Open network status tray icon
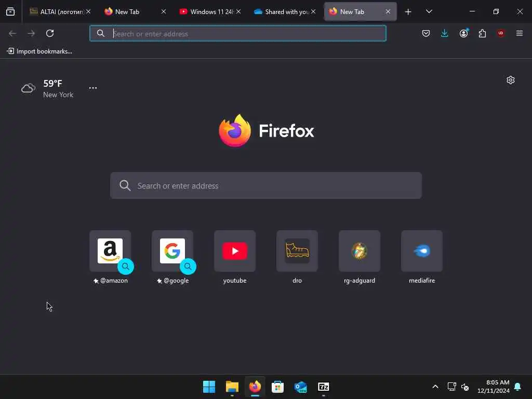 coord(451,387)
